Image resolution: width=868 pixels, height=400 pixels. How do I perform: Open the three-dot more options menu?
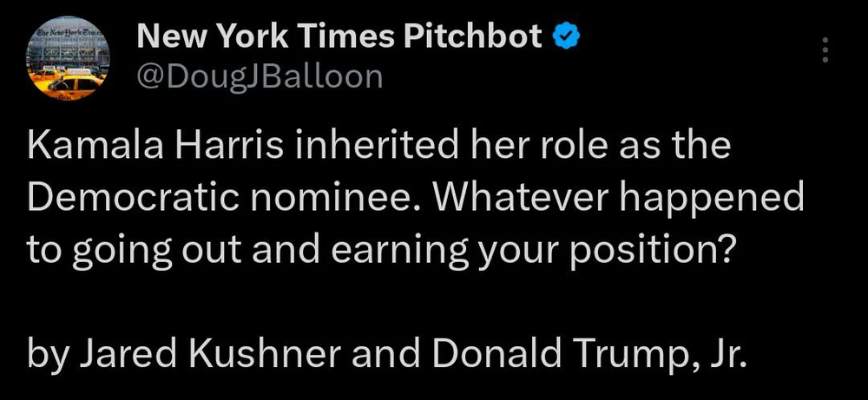pos(825,49)
